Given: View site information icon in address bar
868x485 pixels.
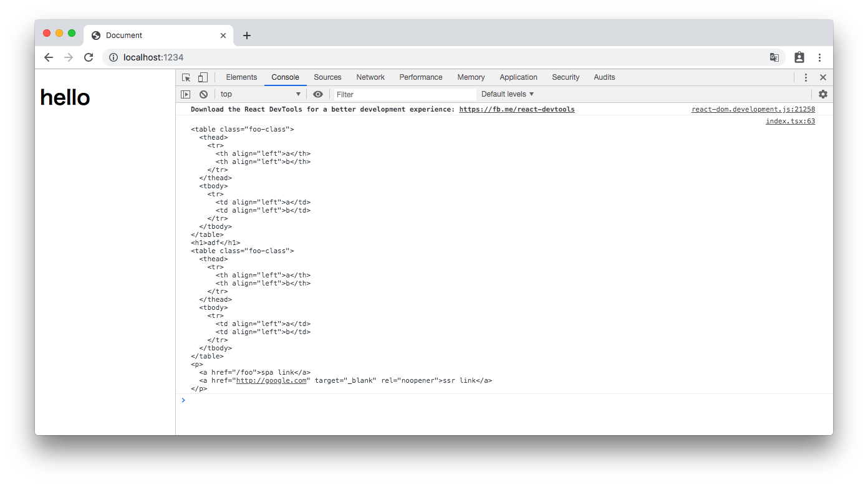Looking at the screenshot, I should click(x=113, y=57).
